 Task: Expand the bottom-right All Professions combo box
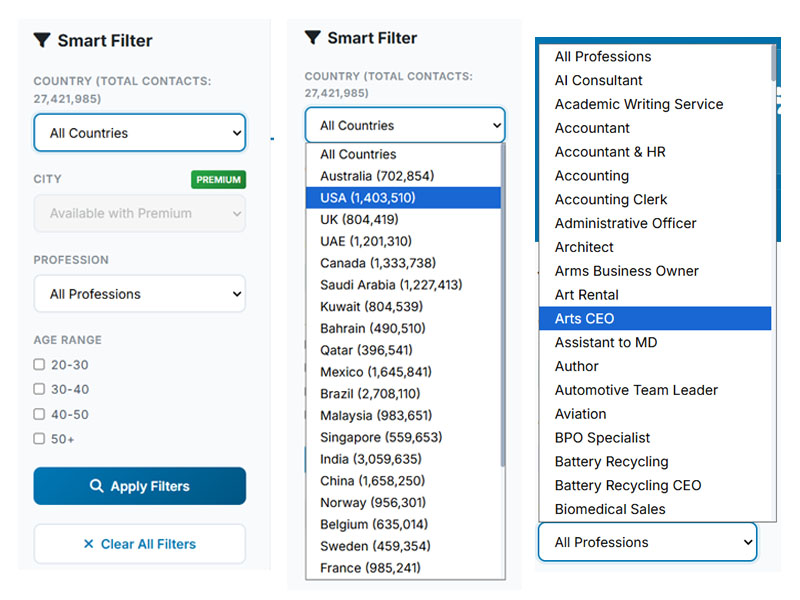pyautogui.click(x=647, y=542)
